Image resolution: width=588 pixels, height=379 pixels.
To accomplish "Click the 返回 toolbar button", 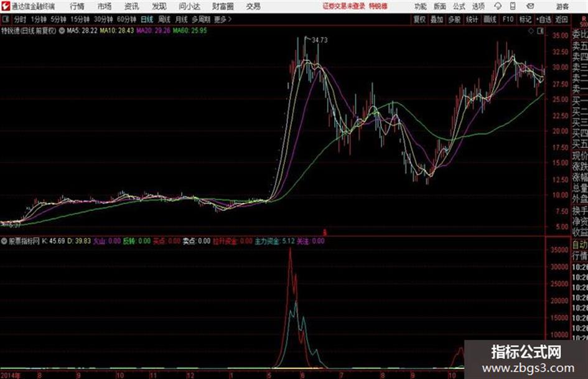I will (561, 19).
